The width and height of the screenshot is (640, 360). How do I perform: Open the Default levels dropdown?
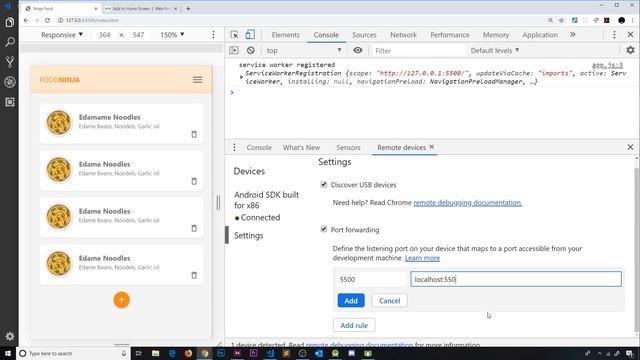[495, 50]
